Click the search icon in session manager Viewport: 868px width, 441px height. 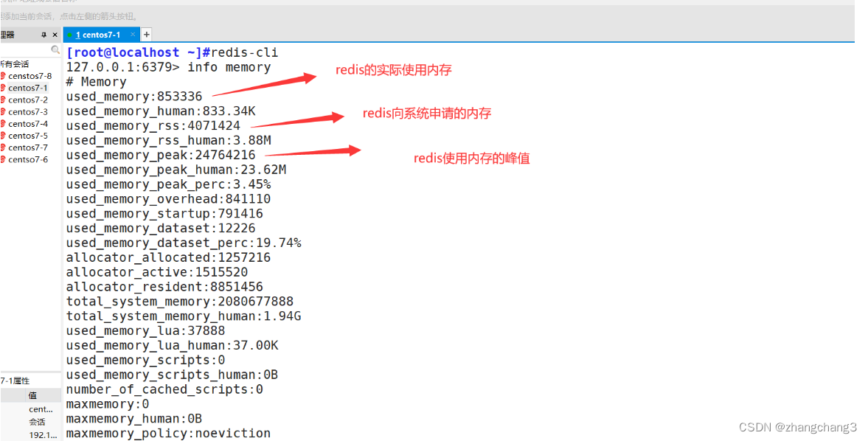pyautogui.click(x=55, y=50)
